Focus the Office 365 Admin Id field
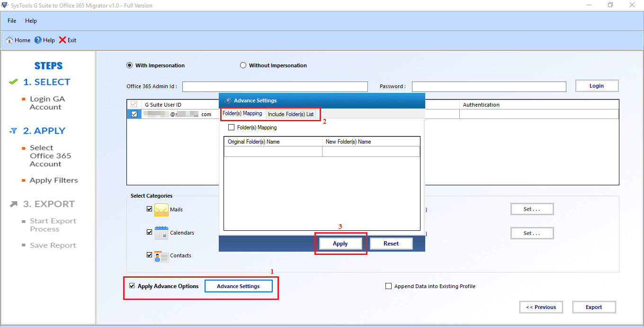 [x=275, y=87]
